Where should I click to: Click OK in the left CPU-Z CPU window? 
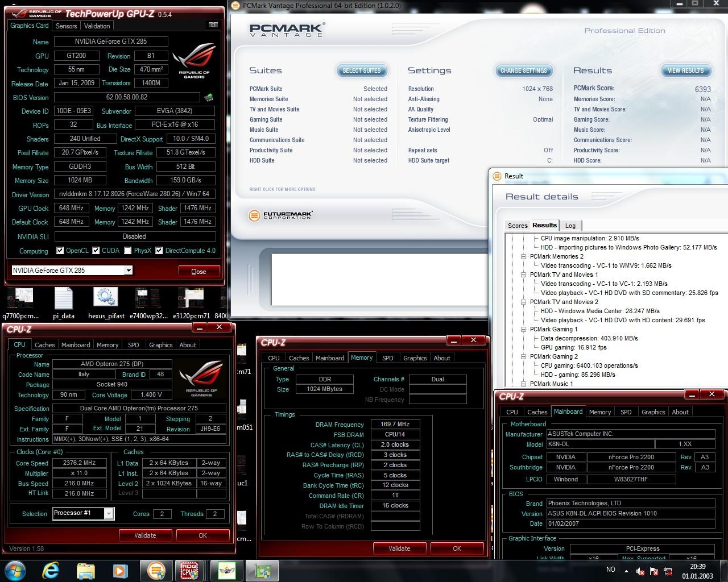tap(202, 535)
